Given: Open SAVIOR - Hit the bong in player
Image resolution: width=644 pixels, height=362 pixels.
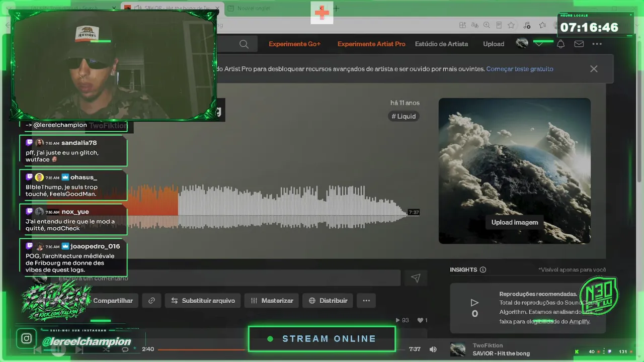Looking at the screenshot, I should pyautogui.click(x=501, y=353).
